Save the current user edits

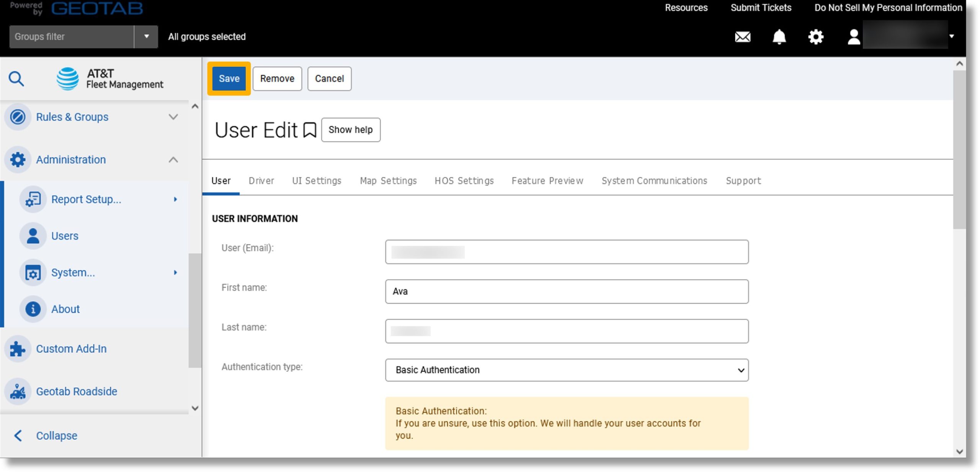(x=229, y=78)
